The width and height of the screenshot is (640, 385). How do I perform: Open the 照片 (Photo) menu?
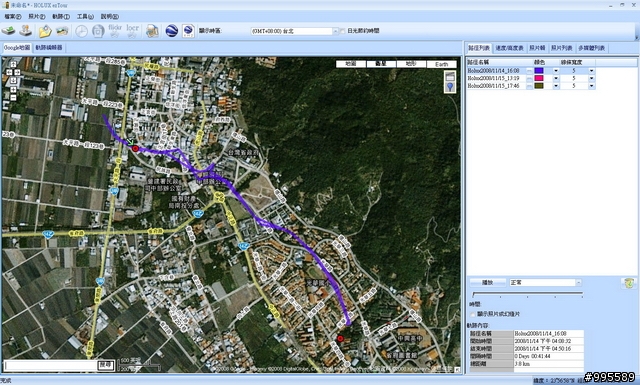[x=36, y=16]
